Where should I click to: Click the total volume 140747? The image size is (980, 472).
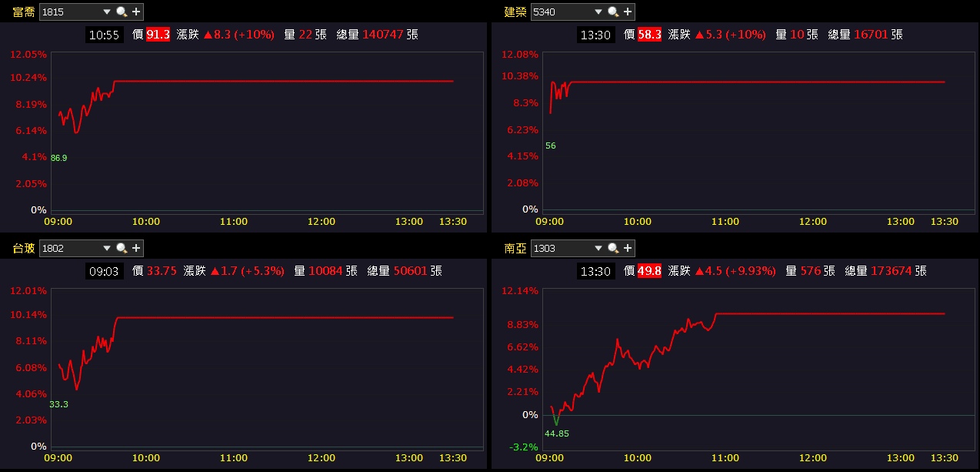(x=383, y=35)
